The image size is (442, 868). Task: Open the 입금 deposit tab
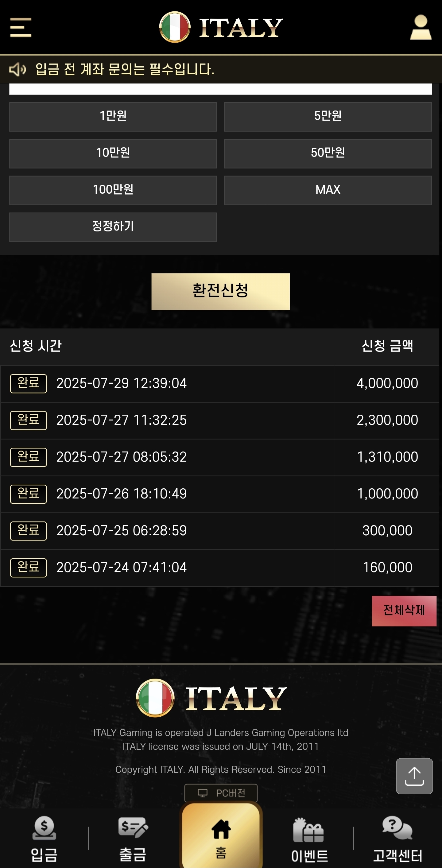pyautogui.click(x=44, y=839)
